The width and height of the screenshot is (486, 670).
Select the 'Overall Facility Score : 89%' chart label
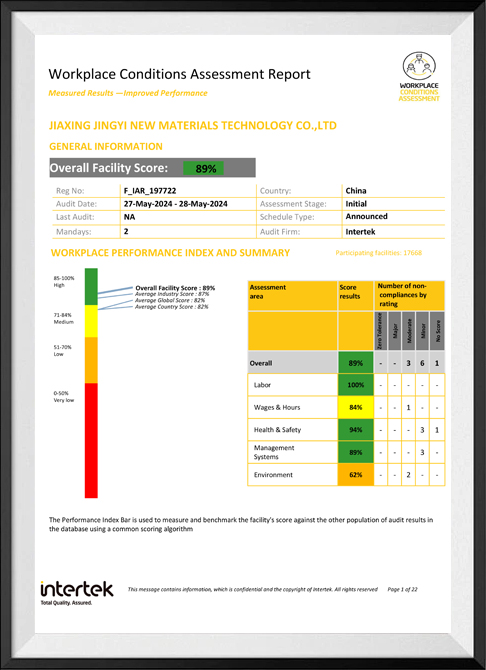175,288
